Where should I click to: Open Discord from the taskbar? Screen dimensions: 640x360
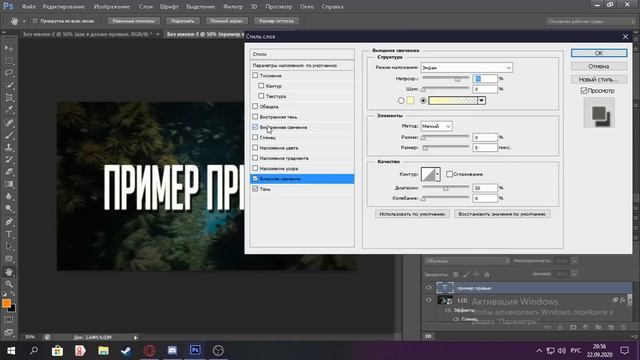[172, 350]
